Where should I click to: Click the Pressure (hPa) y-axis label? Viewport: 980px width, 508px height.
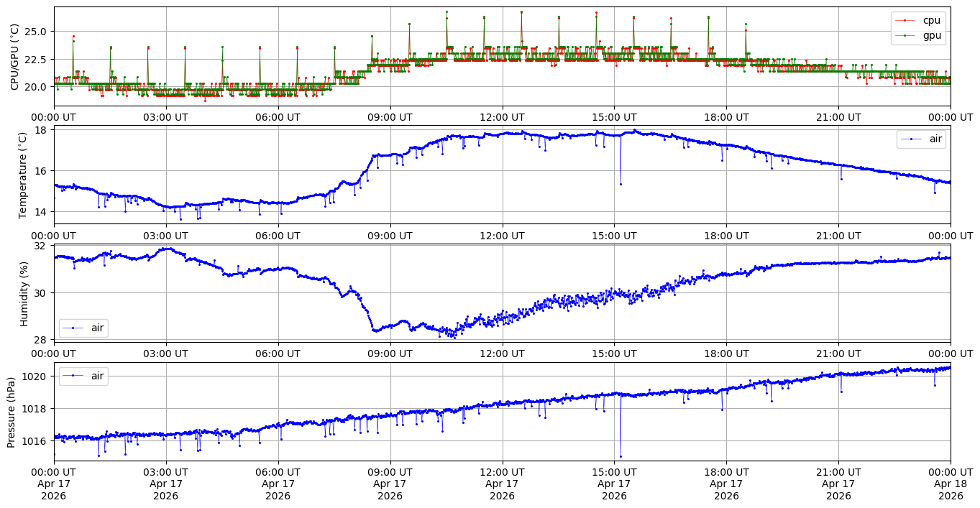point(11,412)
